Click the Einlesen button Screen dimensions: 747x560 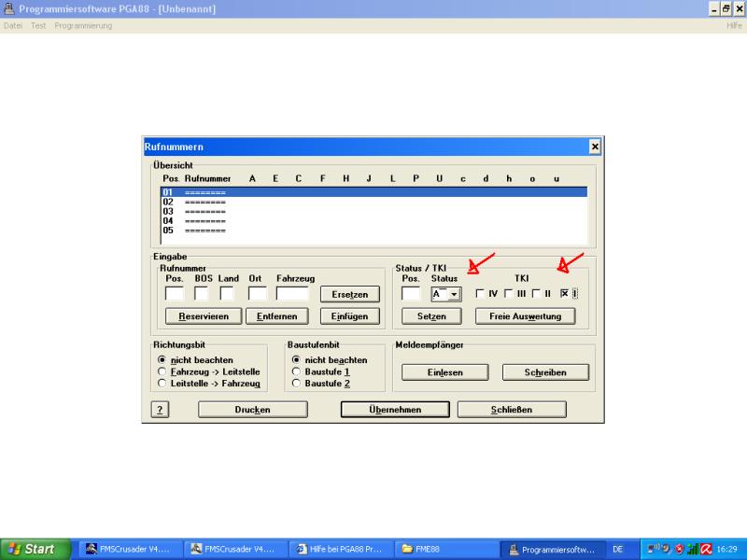pos(444,372)
